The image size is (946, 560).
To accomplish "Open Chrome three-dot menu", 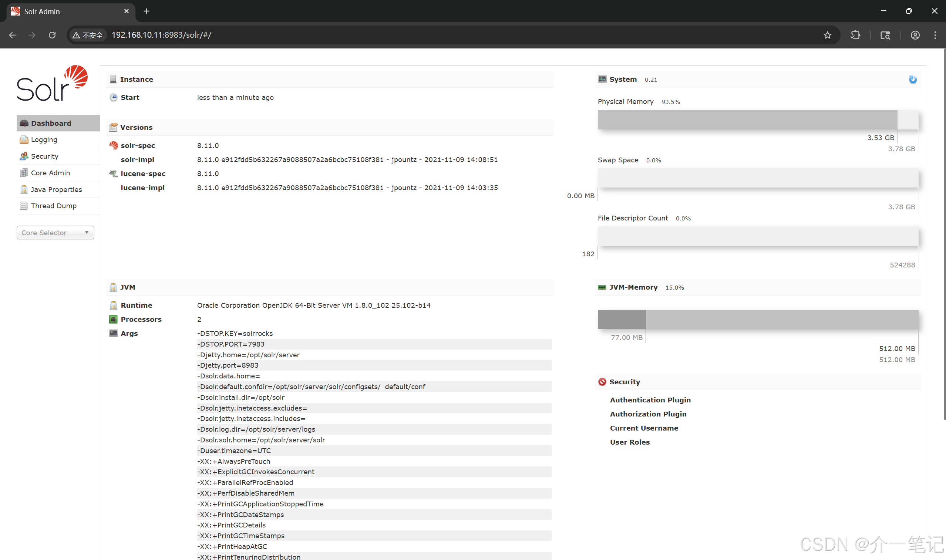I will [x=935, y=35].
